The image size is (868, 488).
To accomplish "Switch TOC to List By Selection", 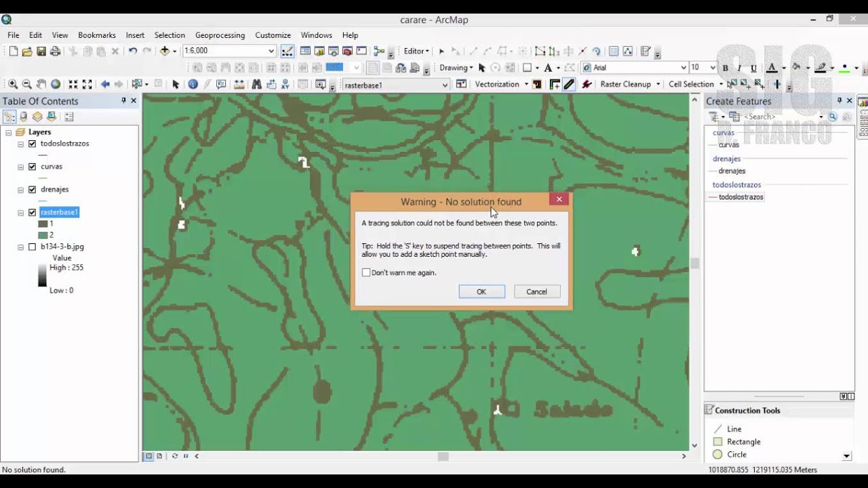I will click(x=52, y=117).
